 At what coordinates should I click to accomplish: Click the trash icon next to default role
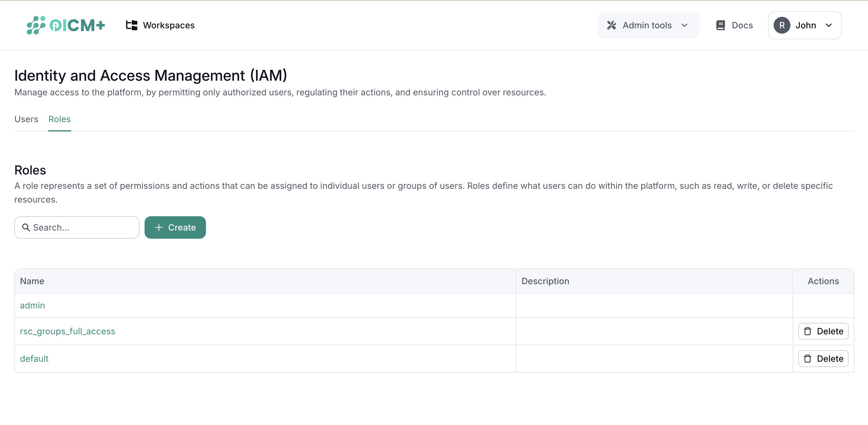(x=808, y=359)
